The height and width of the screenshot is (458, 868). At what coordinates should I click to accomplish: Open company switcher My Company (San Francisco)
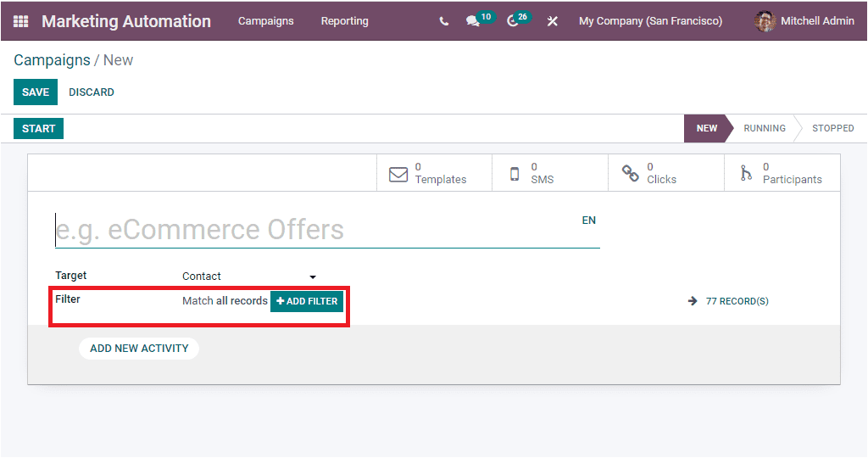tap(650, 21)
